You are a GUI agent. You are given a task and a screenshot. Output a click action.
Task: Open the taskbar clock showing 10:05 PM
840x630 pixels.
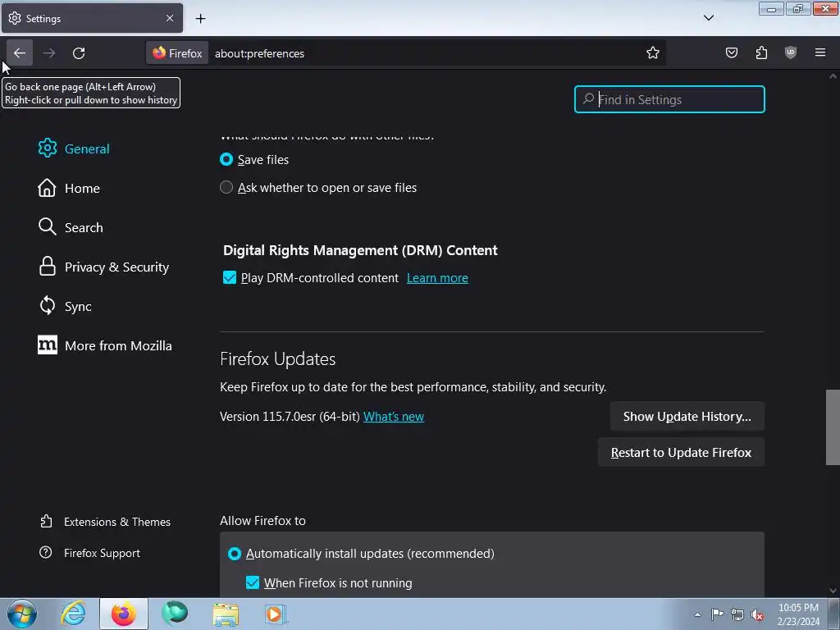pyautogui.click(x=798, y=614)
